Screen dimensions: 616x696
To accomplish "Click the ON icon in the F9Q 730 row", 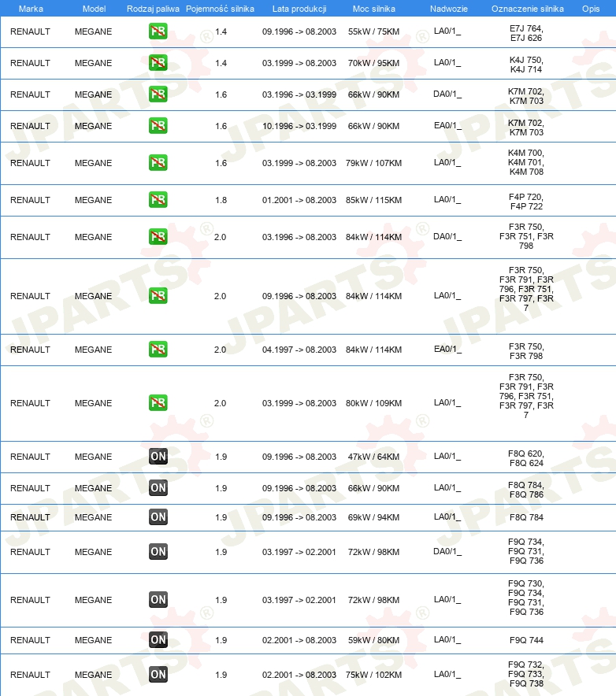I will (x=158, y=600).
